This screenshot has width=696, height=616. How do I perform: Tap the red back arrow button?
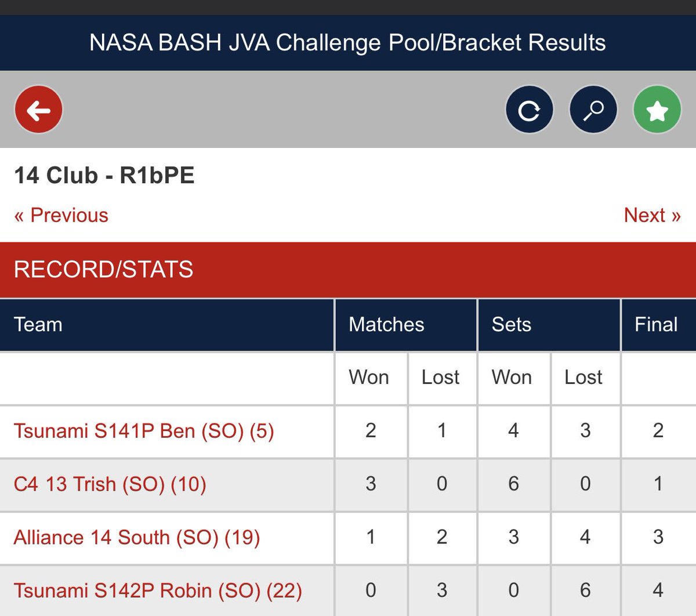coord(38,110)
